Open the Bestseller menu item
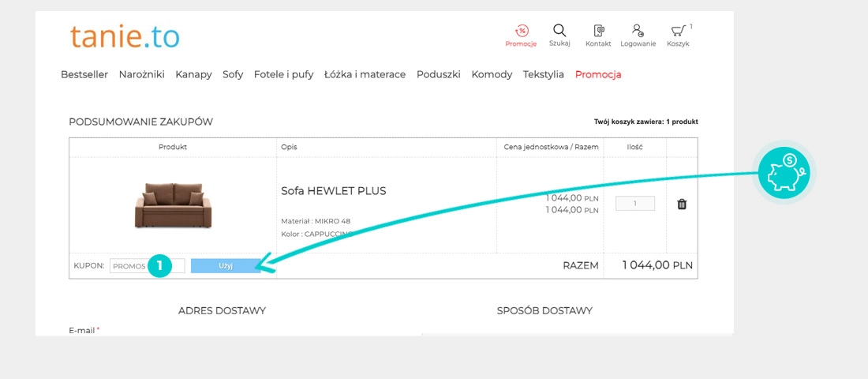The image size is (868, 379). (84, 74)
